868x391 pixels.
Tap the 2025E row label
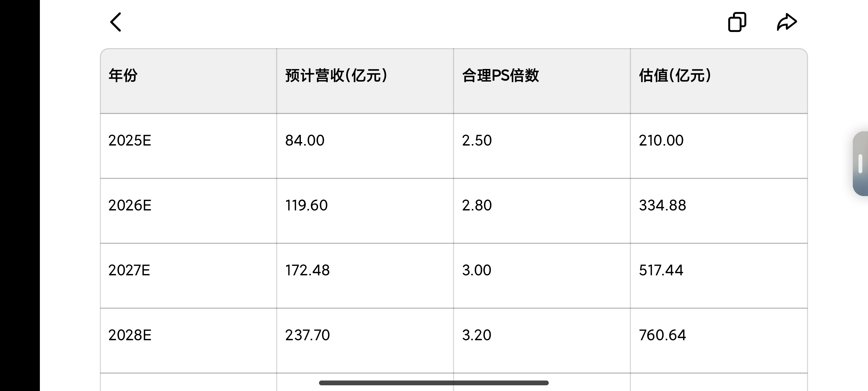[x=130, y=140]
